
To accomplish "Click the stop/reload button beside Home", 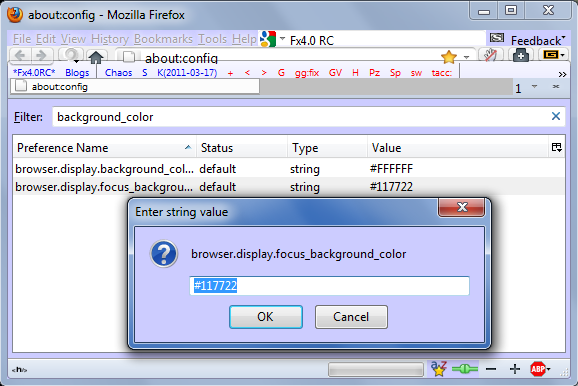I will pyautogui.click(x=70, y=55).
